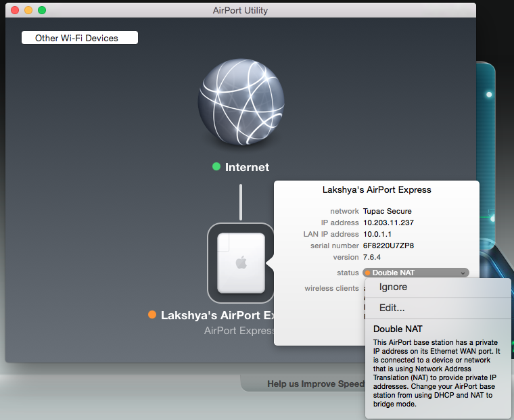Screen dimensions: 514x420
Task: Minimize the AirPort Utility window
Action: pyautogui.click(x=28, y=10)
